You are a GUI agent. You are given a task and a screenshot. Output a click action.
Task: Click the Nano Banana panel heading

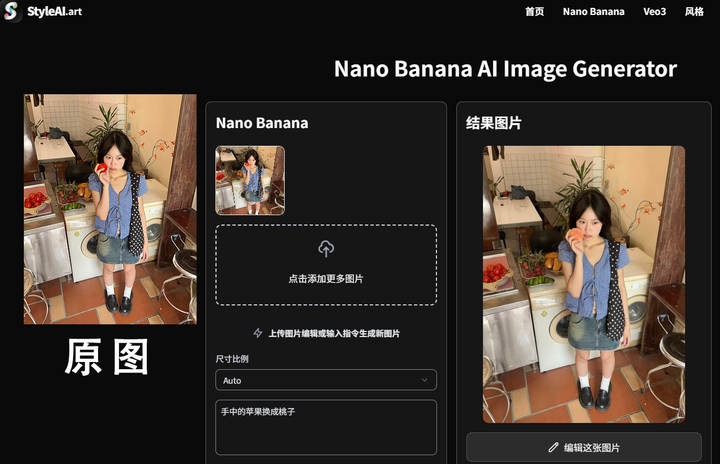tap(262, 123)
